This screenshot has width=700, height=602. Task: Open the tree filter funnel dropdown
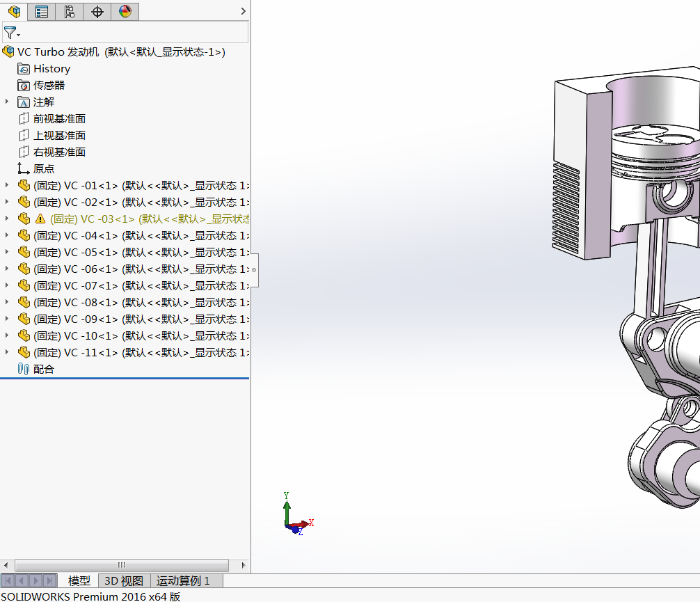(11, 33)
